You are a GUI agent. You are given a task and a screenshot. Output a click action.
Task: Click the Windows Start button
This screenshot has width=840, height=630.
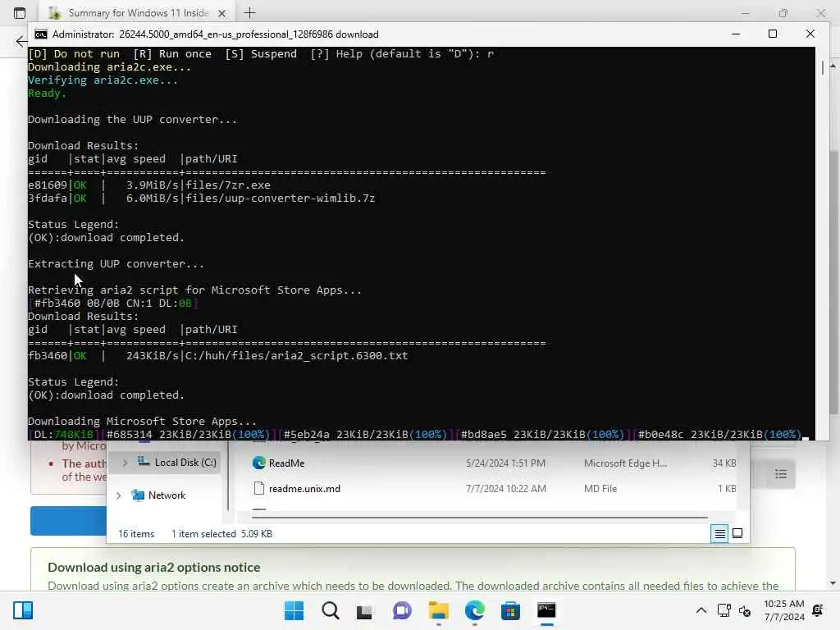pyautogui.click(x=294, y=610)
